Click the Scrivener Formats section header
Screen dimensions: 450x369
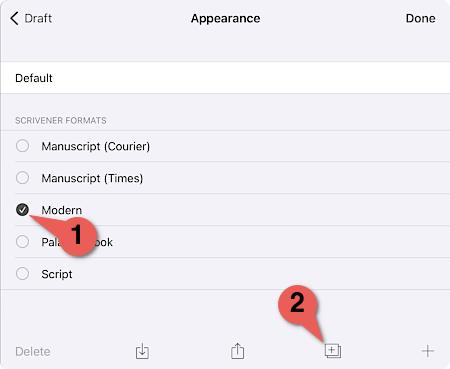pos(61,120)
